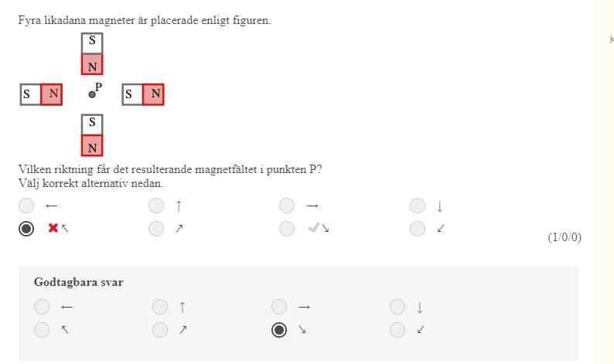Select down-left arrow under Godtagbara svar
The height and width of the screenshot is (364, 614).
pyautogui.click(x=397, y=330)
